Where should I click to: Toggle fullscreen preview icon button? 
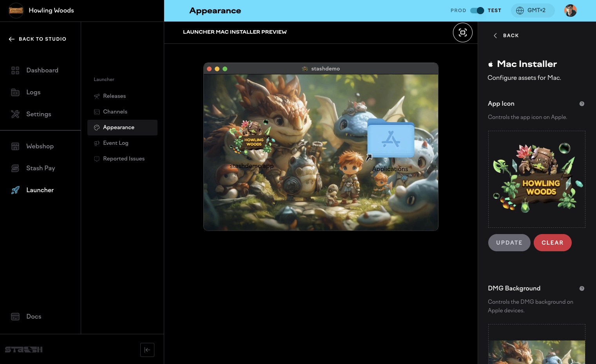(x=463, y=32)
